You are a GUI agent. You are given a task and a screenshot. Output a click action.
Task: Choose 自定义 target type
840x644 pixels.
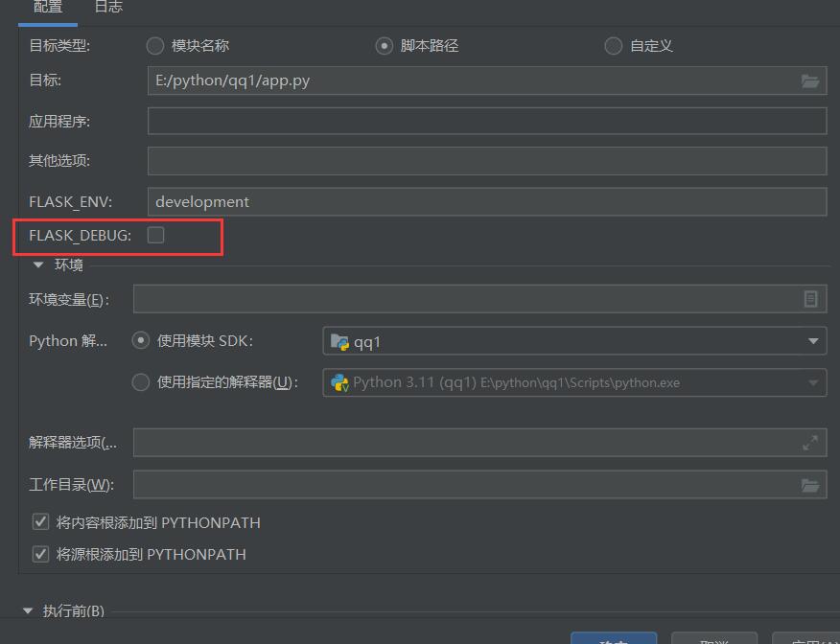613,45
